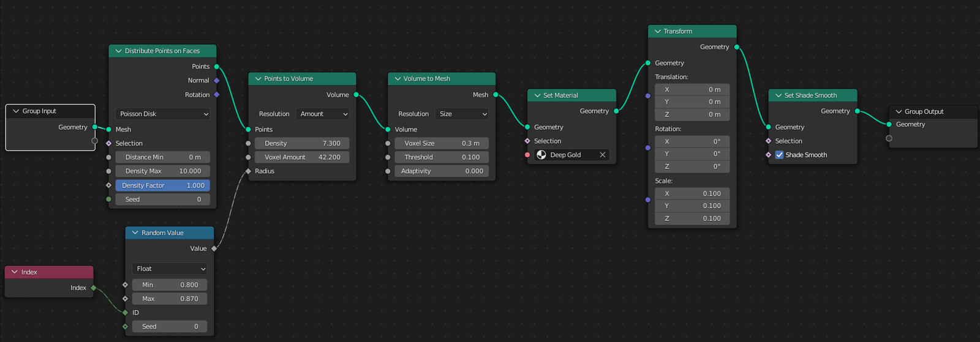Click the Voxel Amount field
The image size is (980, 342).
[302, 157]
